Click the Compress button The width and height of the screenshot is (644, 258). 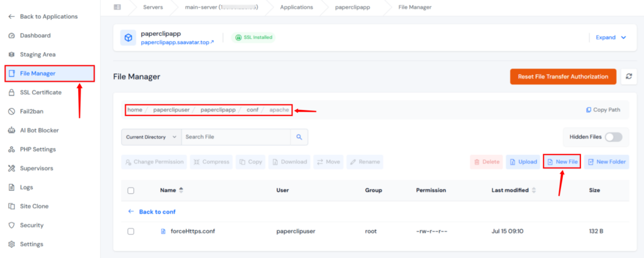[211, 162]
